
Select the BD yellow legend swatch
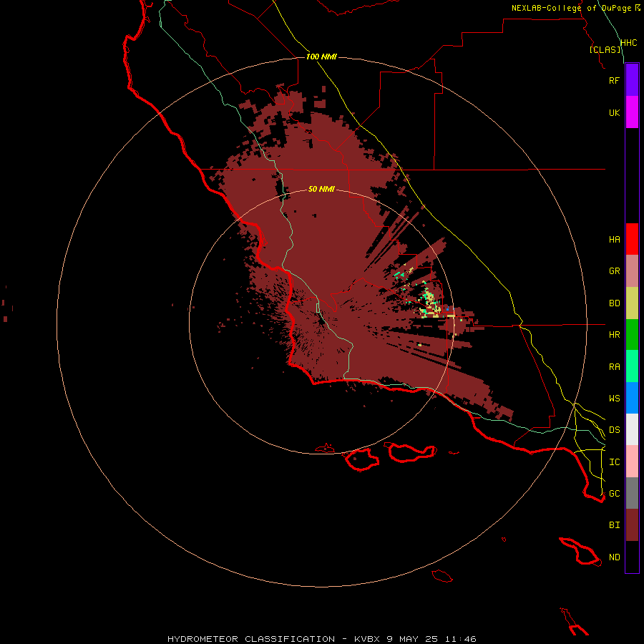pos(632,303)
